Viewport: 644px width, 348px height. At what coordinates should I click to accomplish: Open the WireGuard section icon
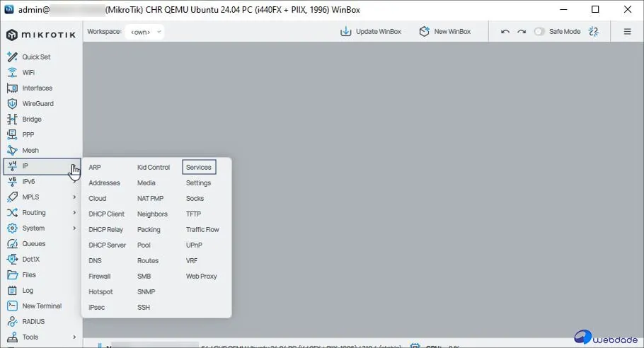[x=11, y=103]
